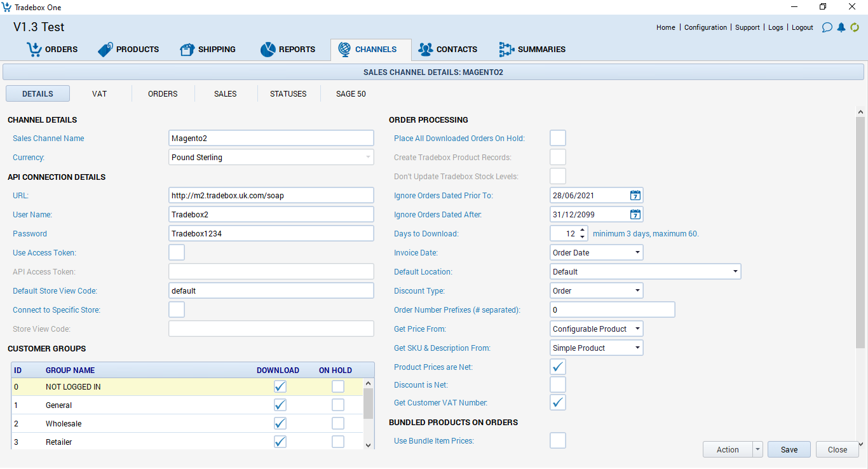
Task: Open the Sage 50 tab
Action: pos(350,93)
